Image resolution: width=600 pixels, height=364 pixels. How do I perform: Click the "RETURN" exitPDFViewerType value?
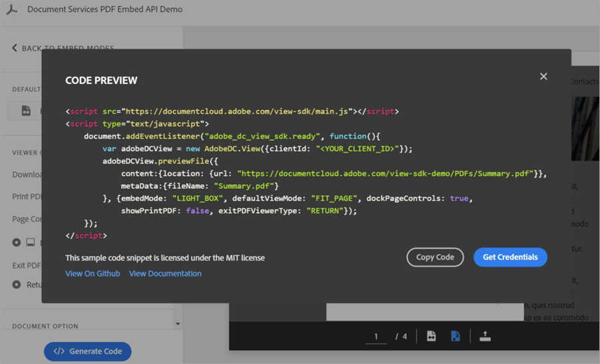(325, 211)
